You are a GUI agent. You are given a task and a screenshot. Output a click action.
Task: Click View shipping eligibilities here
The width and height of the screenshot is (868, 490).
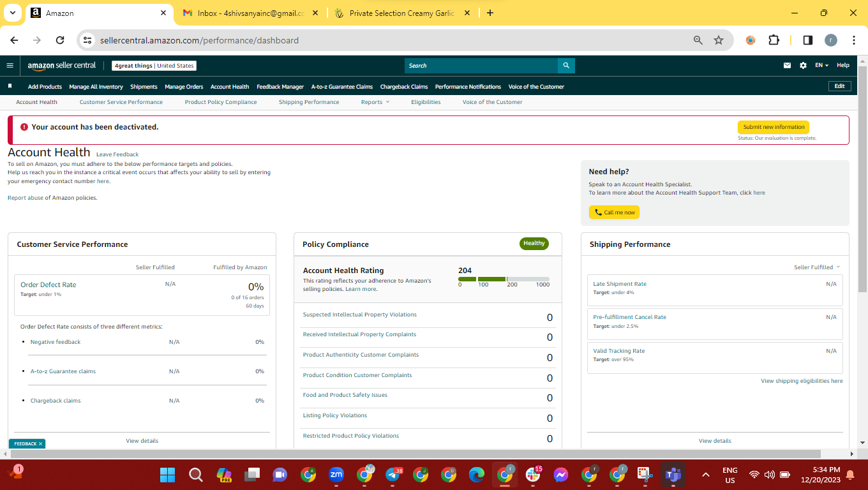tap(802, 381)
